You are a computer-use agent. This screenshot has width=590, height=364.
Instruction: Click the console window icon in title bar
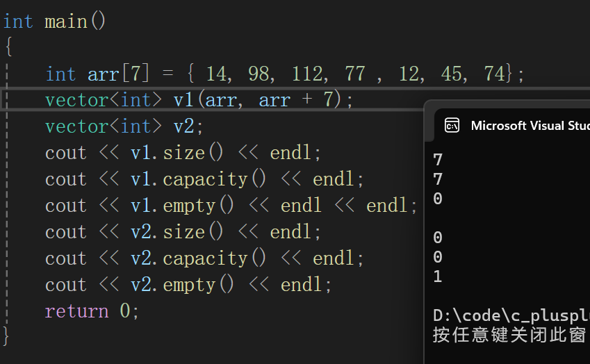(452, 125)
